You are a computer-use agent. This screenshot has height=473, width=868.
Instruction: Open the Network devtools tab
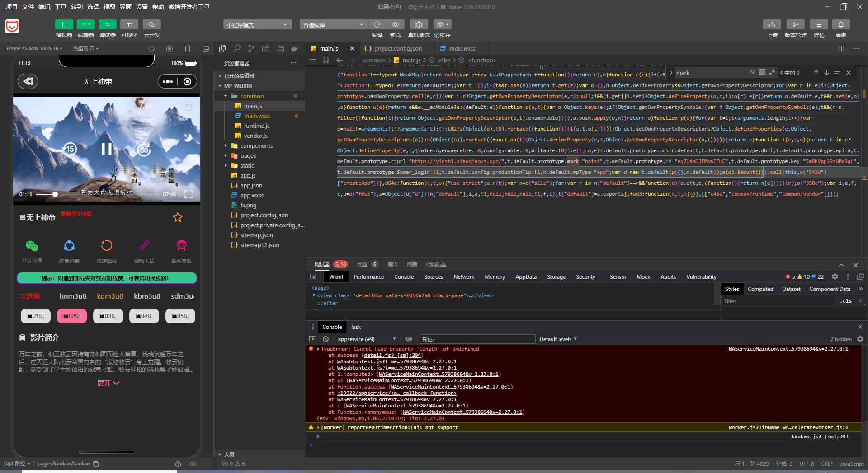click(464, 277)
